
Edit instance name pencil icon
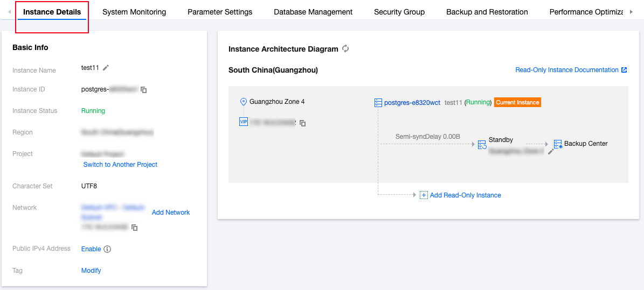(106, 68)
